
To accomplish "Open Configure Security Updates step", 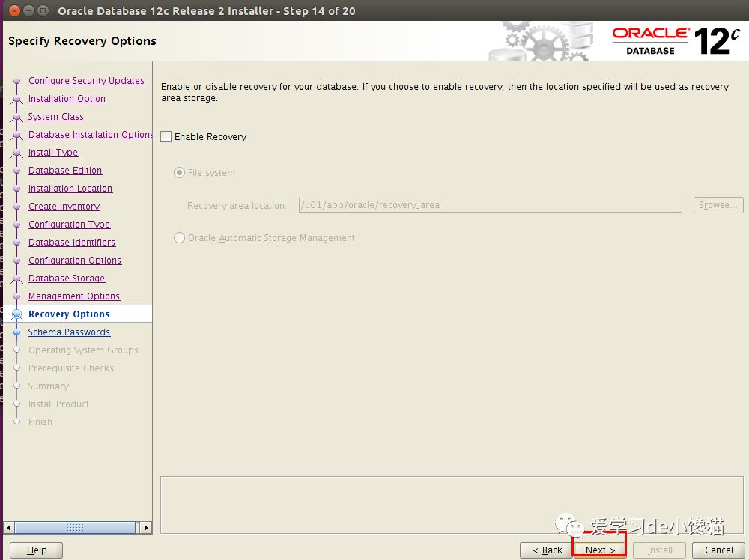I will (x=86, y=81).
